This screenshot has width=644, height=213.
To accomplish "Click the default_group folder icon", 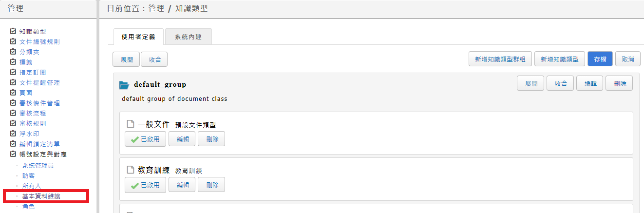I will pos(124,85).
